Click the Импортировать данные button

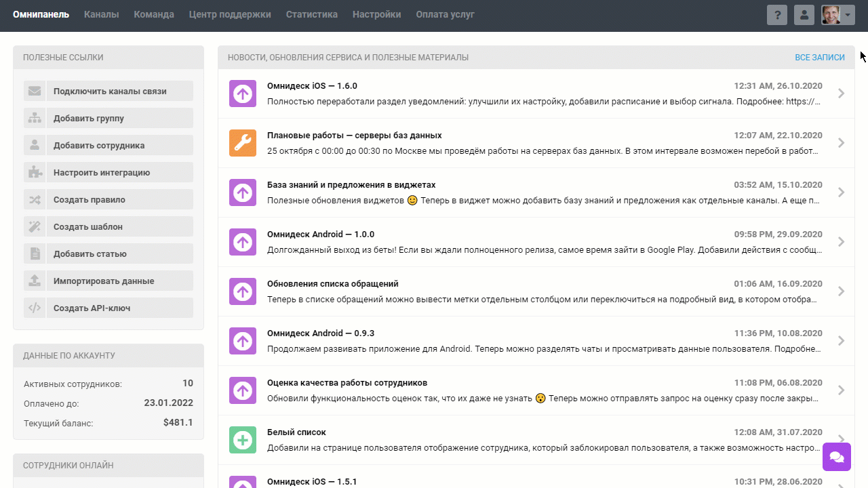pyautogui.click(x=120, y=281)
